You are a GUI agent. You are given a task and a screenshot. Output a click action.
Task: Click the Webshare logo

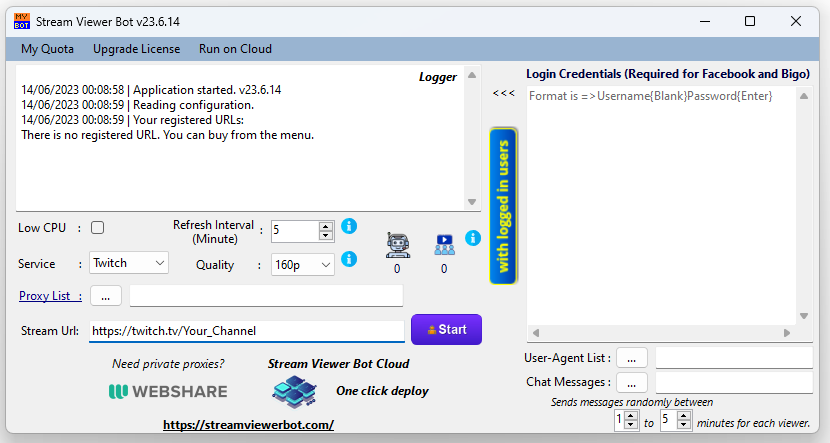(x=168, y=392)
